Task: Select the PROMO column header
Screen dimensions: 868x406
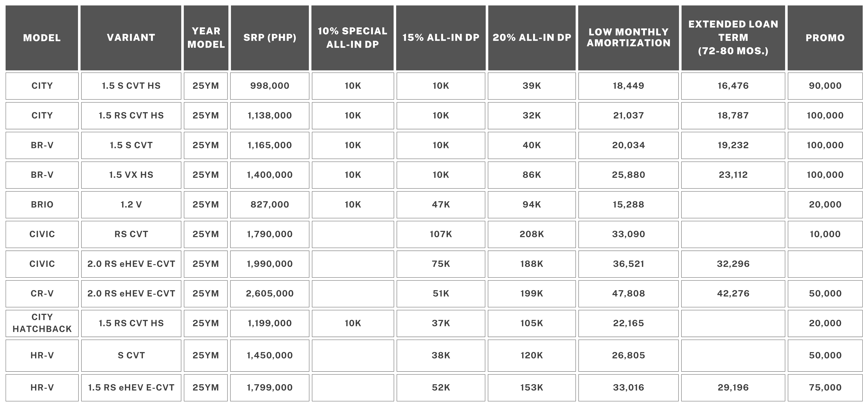Action: 825,38
